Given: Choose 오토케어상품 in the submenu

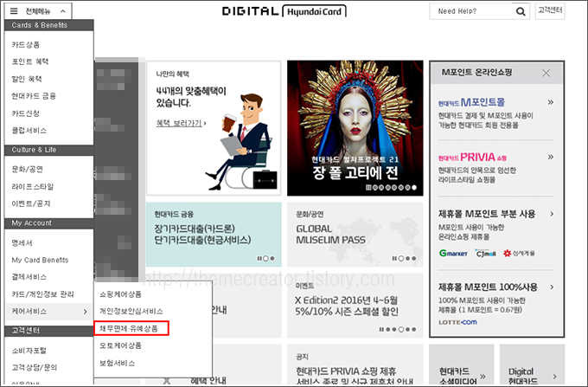Looking at the screenshot, I should coord(120,345).
